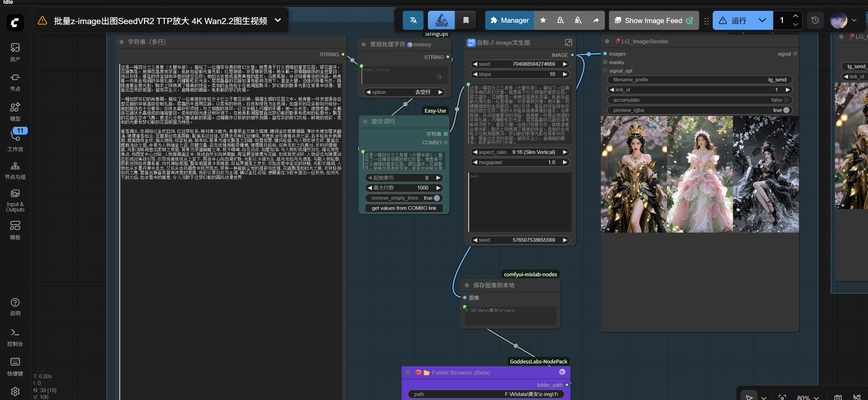The image size is (868, 400).
Task: Click the first generated golden dress thumbnail
Action: pos(634,174)
